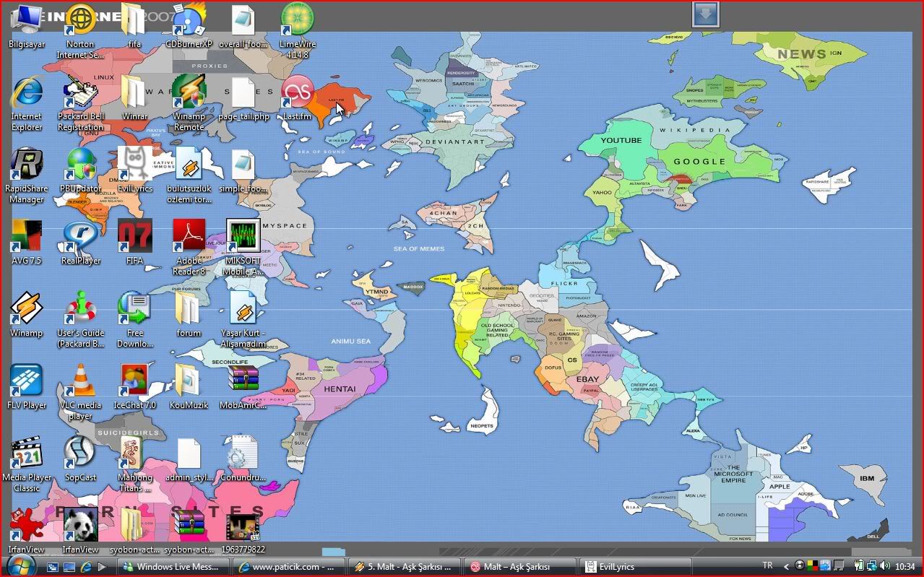This screenshot has height=577, width=924.
Task: Click the network connection tray icon
Action: coord(872,566)
